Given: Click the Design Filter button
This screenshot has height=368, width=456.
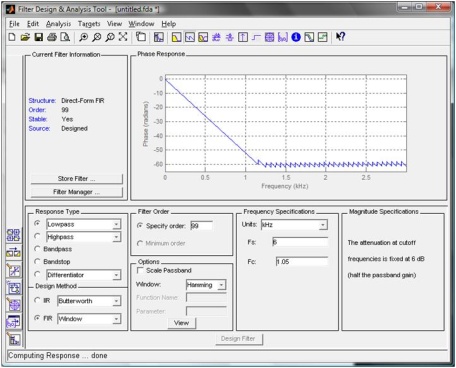Looking at the screenshot, I should tap(238, 339).
